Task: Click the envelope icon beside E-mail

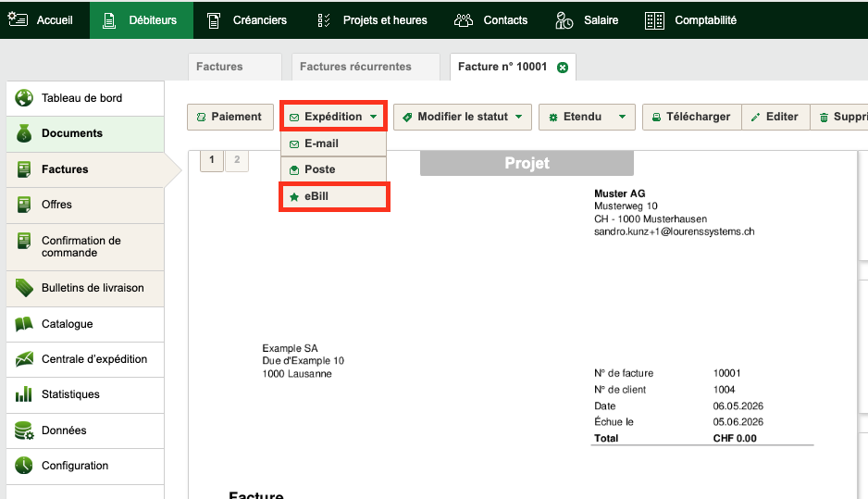Action: (x=294, y=144)
